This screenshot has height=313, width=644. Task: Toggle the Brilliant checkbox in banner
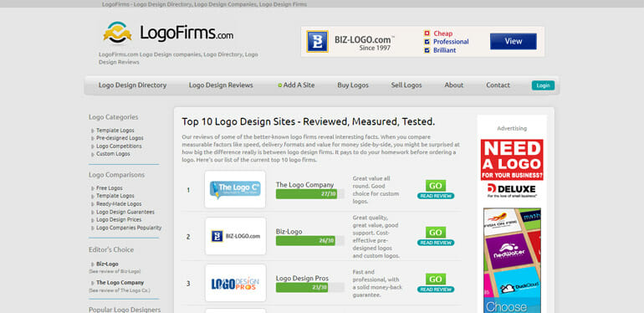pos(427,50)
